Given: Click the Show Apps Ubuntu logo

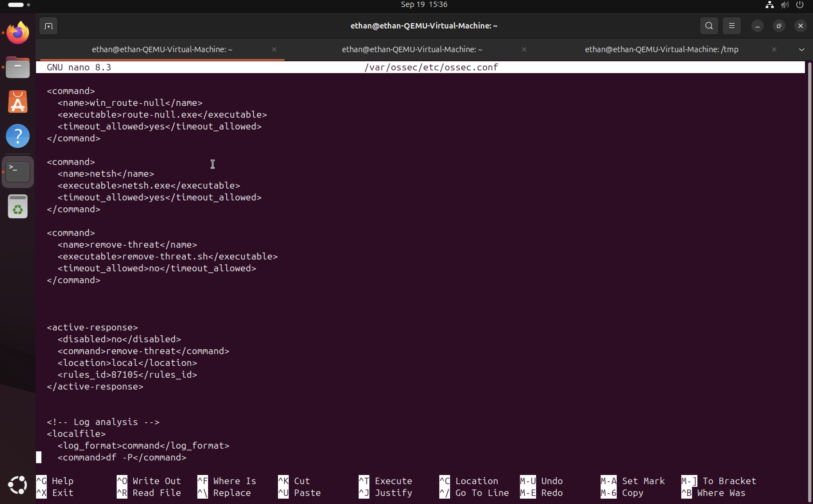Looking at the screenshot, I should [x=18, y=485].
